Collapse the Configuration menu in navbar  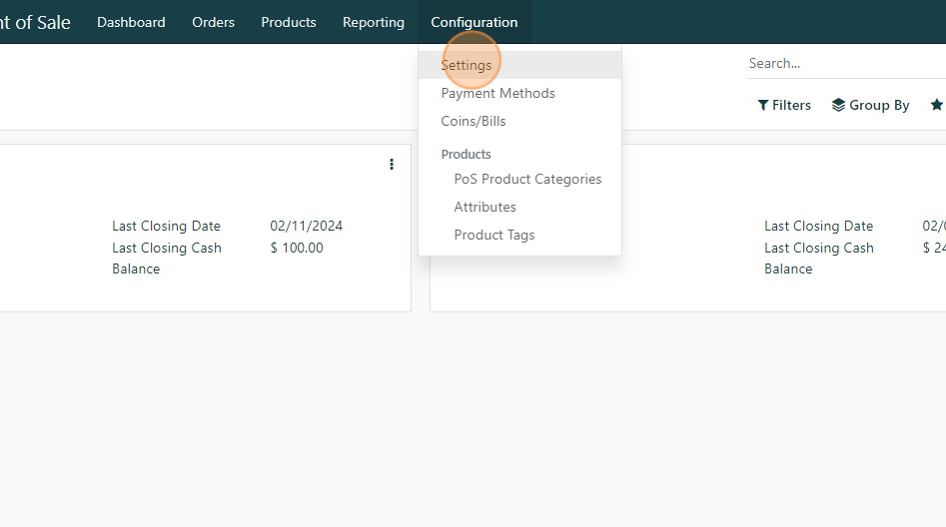pyautogui.click(x=474, y=22)
